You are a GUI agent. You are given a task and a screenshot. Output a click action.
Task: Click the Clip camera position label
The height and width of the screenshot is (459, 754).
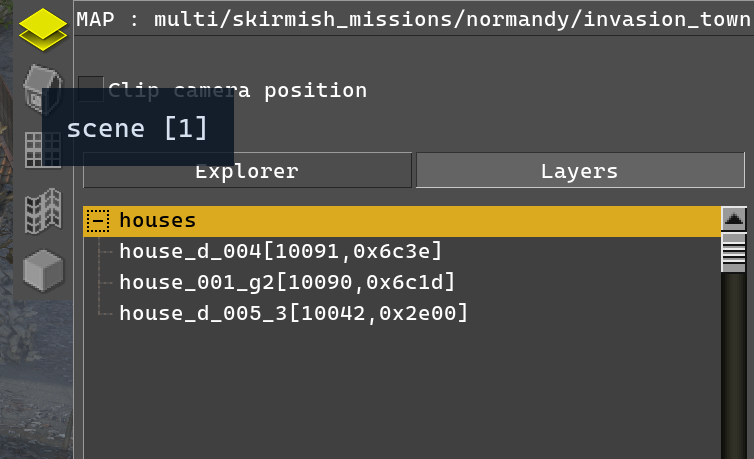tap(238, 90)
